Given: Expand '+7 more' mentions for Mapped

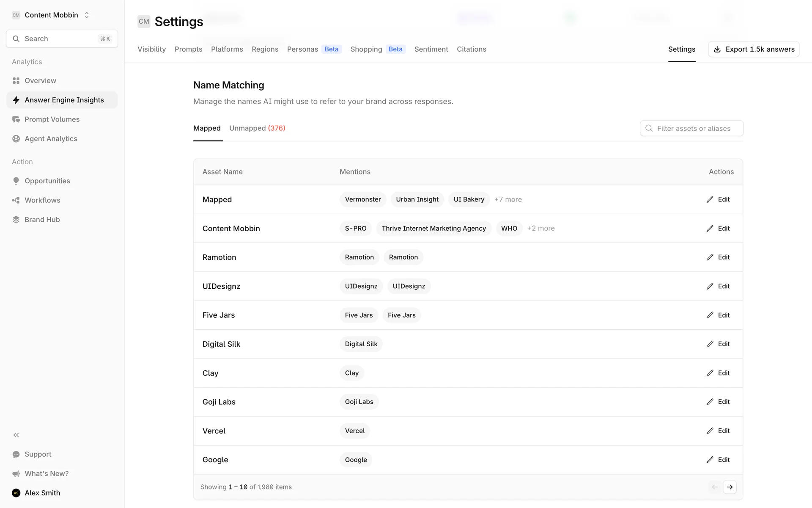Looking at the screenshot, I should [x=508, y=199].
